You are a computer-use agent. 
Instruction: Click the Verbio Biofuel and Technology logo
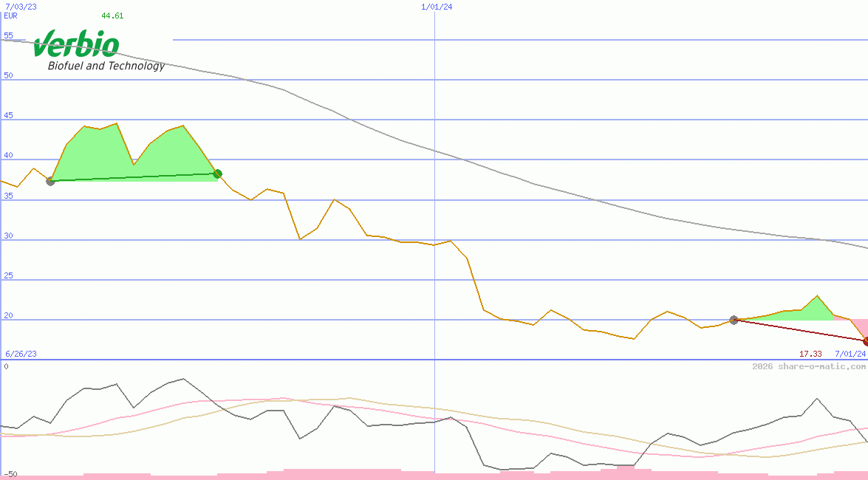pos(99,51)
